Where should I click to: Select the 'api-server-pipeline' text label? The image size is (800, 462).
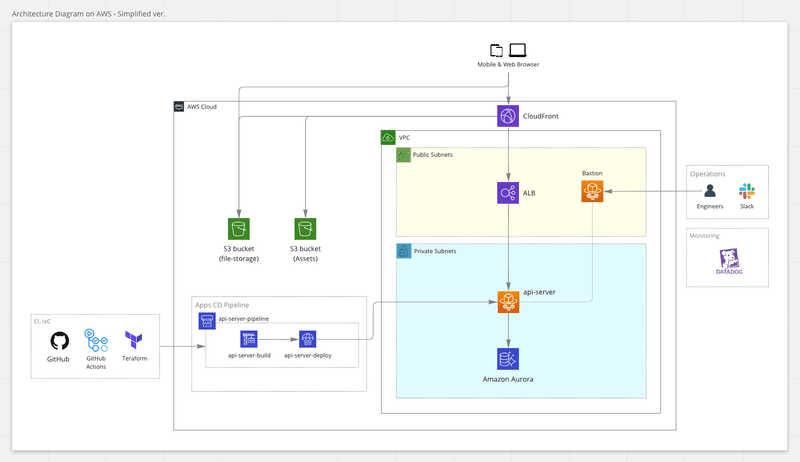pyautogui.click(x=243, y=319)
